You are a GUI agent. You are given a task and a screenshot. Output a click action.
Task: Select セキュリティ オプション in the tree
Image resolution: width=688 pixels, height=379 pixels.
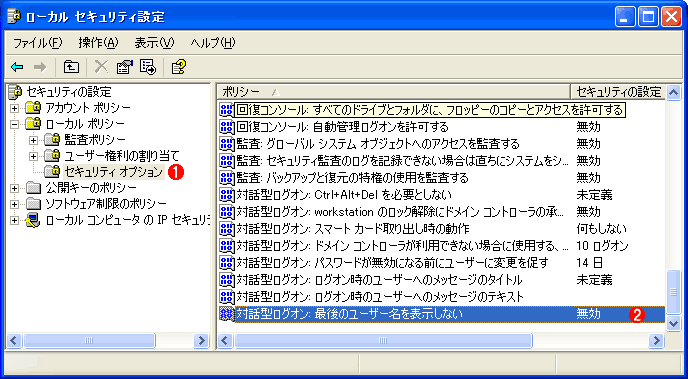click(x=114, y=172)
